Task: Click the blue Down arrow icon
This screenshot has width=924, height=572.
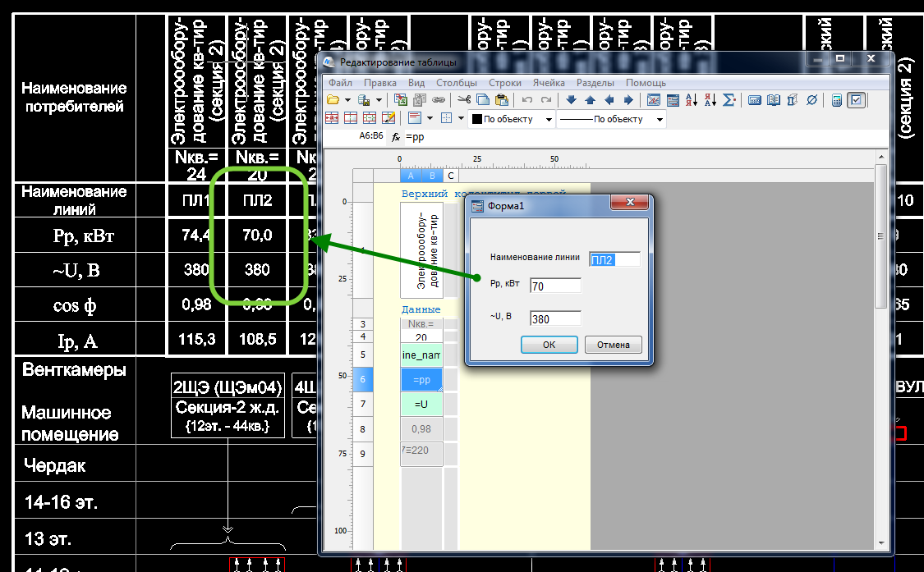Action: (x=571, y=100)
